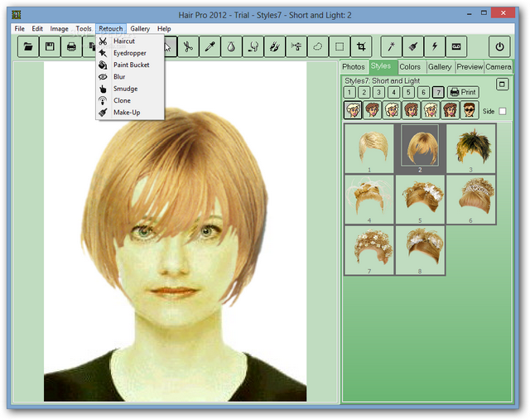The width and height of the screenshot is (530, 420).
Task: Toggle the Side checkbox
Action: (503, 111)
